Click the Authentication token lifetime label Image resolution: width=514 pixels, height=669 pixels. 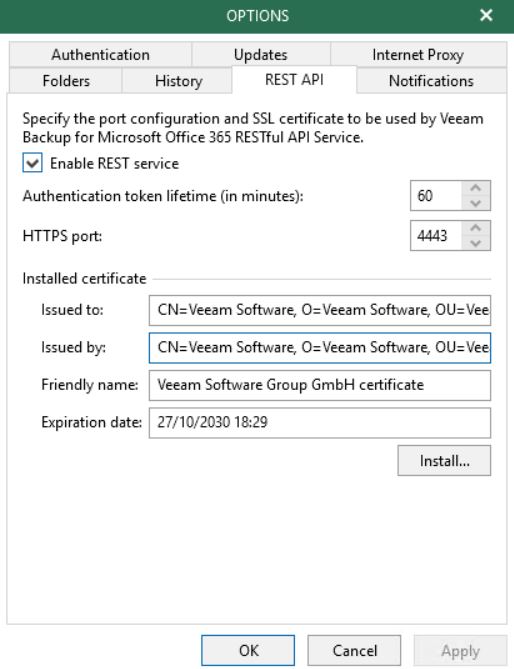tap(163, 196)
